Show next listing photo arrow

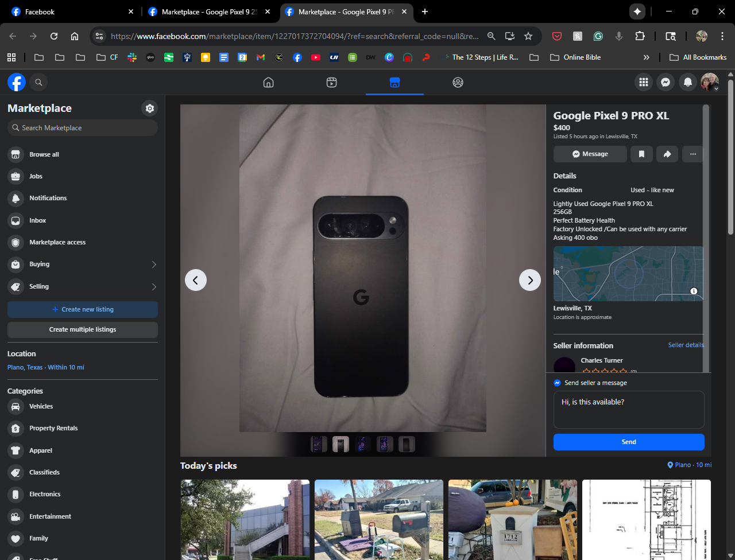[x=529, y=280]
